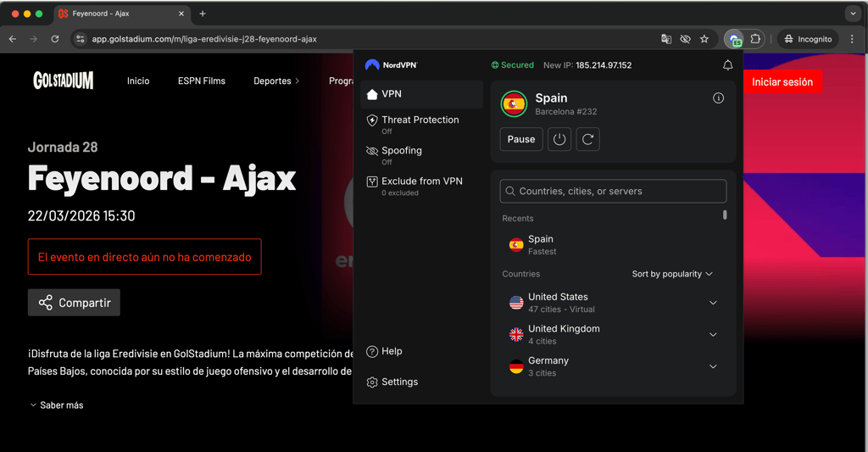Click the date 22/03/2026 15:30
Screen dimensions: 868x452
click(x=81, y=216)
